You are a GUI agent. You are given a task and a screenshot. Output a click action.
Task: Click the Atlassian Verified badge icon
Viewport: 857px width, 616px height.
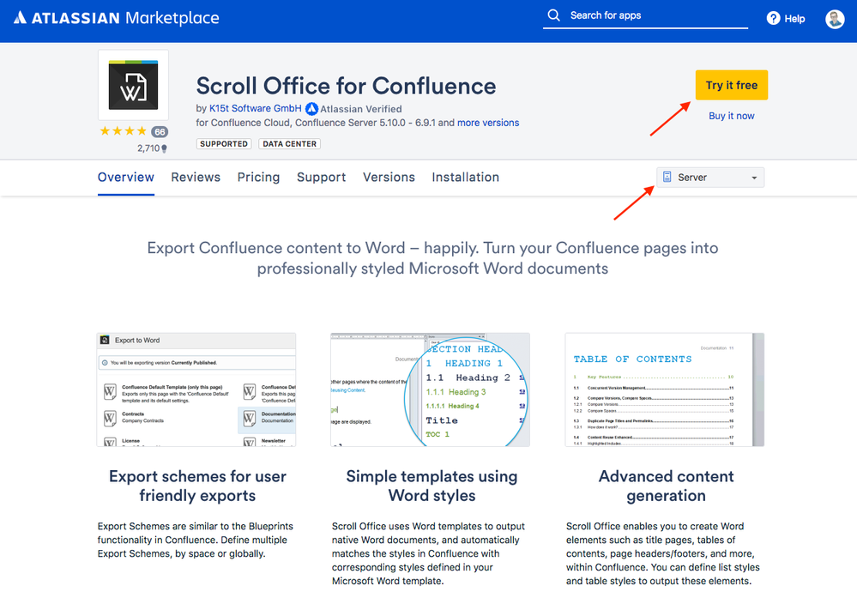pyautogui.click(x=311, y=109)
